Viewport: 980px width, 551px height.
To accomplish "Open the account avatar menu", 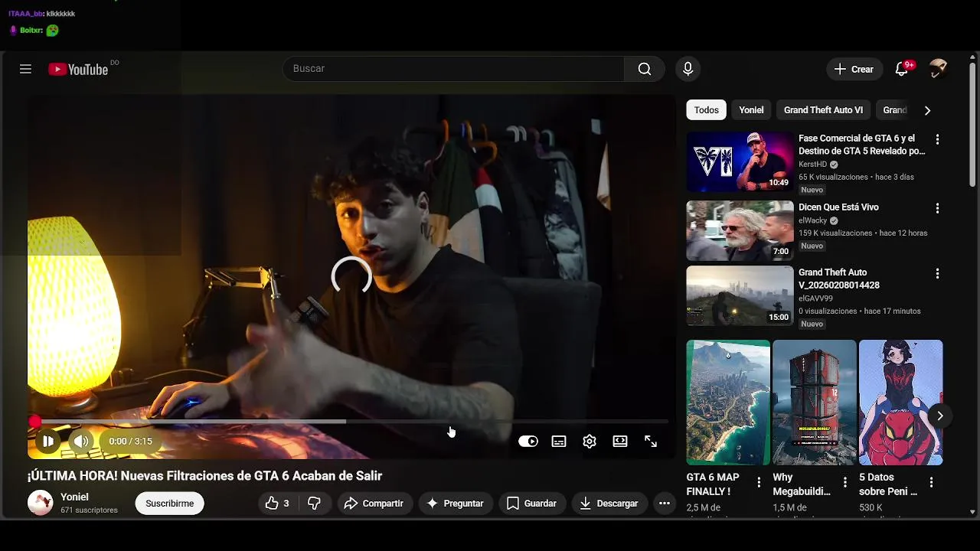I will 938,69.
